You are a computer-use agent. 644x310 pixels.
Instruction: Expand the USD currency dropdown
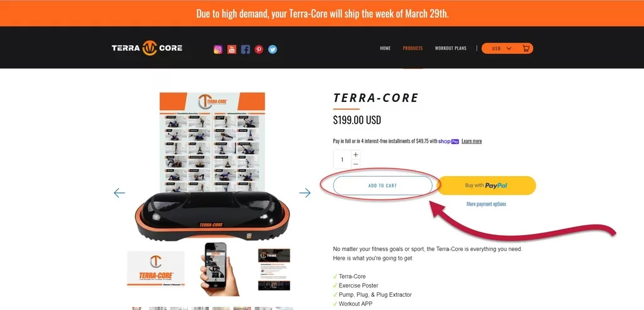pos(501,48)
